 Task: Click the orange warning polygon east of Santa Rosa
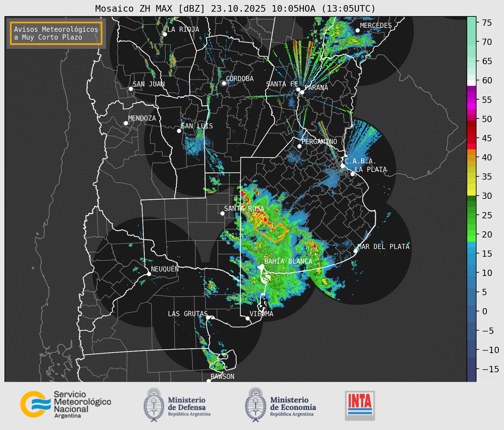(270, 229)
